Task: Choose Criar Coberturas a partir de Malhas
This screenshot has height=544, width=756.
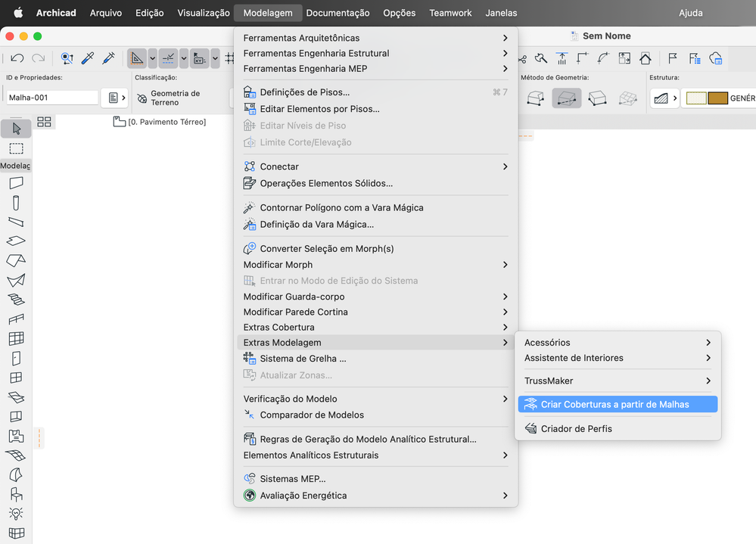Action: pyautogui.click(x=618, y=404)
